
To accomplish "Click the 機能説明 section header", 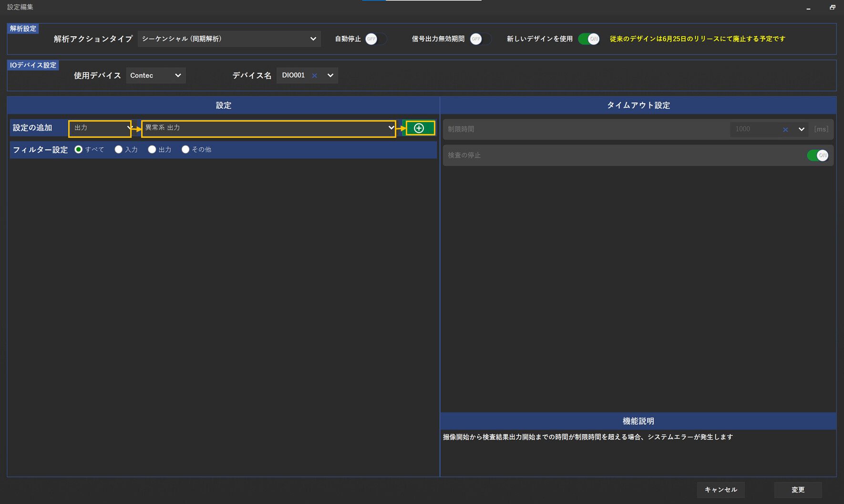I will (x=638, y=421).
